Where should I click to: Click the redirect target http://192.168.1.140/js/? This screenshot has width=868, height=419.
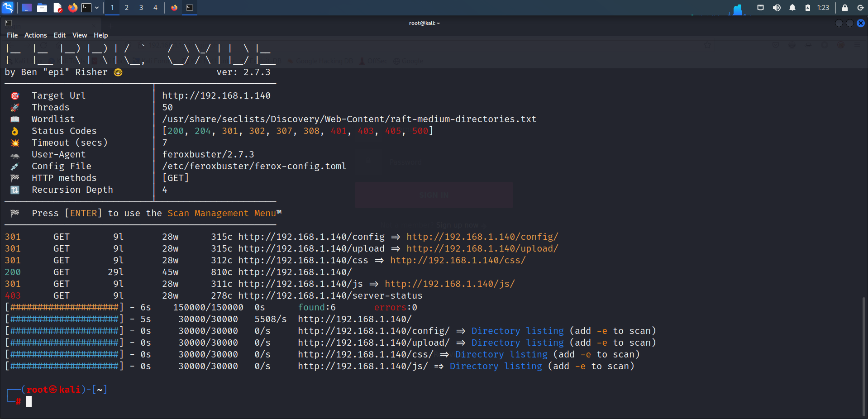coord(450,284)
